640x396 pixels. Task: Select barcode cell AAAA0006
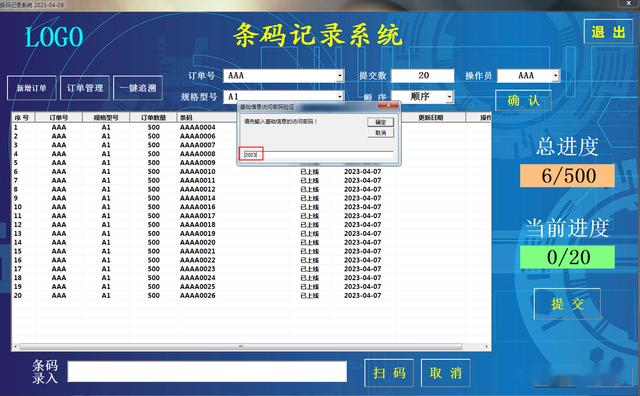point(198,136)
